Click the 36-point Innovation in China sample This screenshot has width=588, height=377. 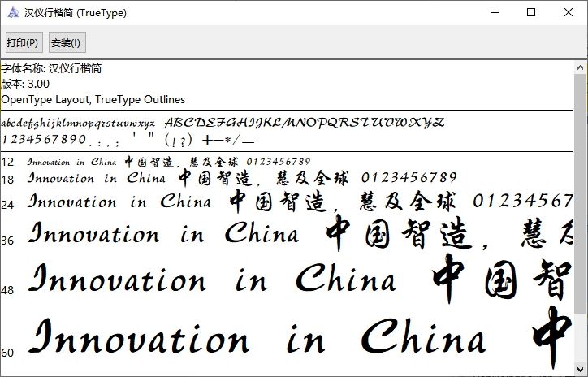click(163, 233)
